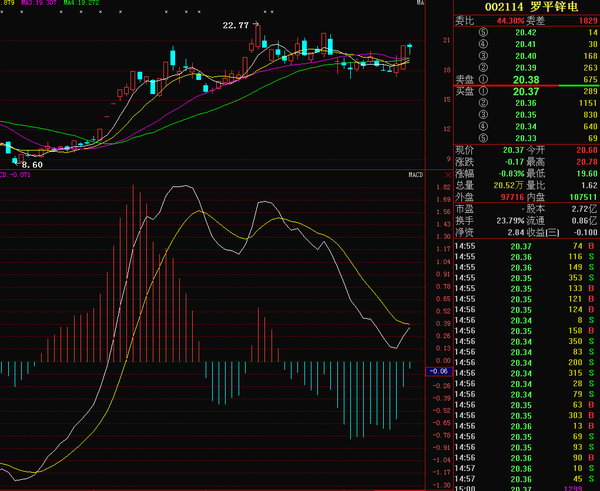Open the MACD indicator label above lower chart
This screenshot has width=600, height=491.
(x=416, y=174)
